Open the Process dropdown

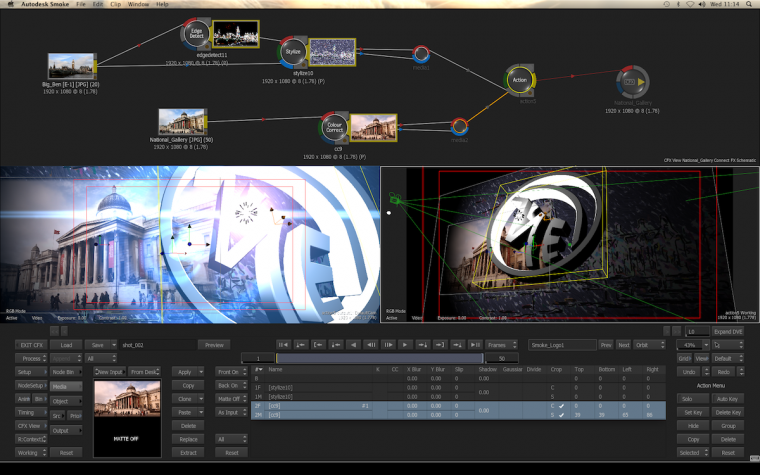click(x=32, y=359)
